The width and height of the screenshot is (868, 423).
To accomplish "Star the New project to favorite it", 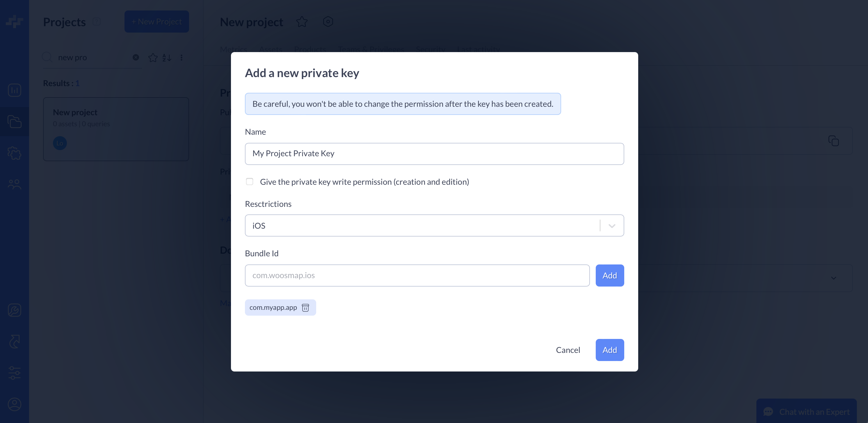I will pyautogui.click(x=302, y=21).
